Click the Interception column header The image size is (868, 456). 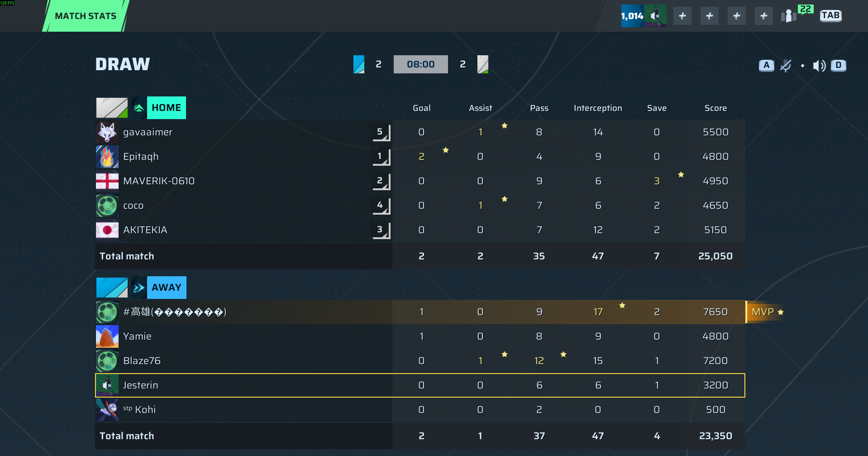tap(598, 108)
